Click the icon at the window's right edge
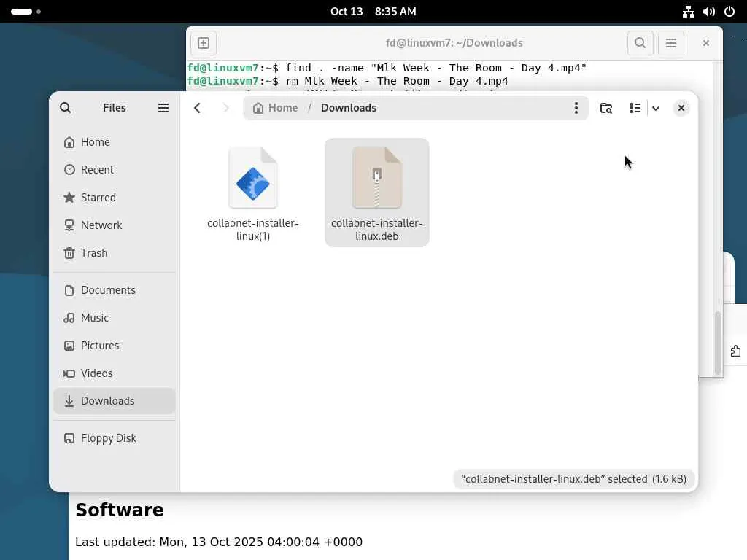Viewport: 747px width, 560px height. click(735, 351)
